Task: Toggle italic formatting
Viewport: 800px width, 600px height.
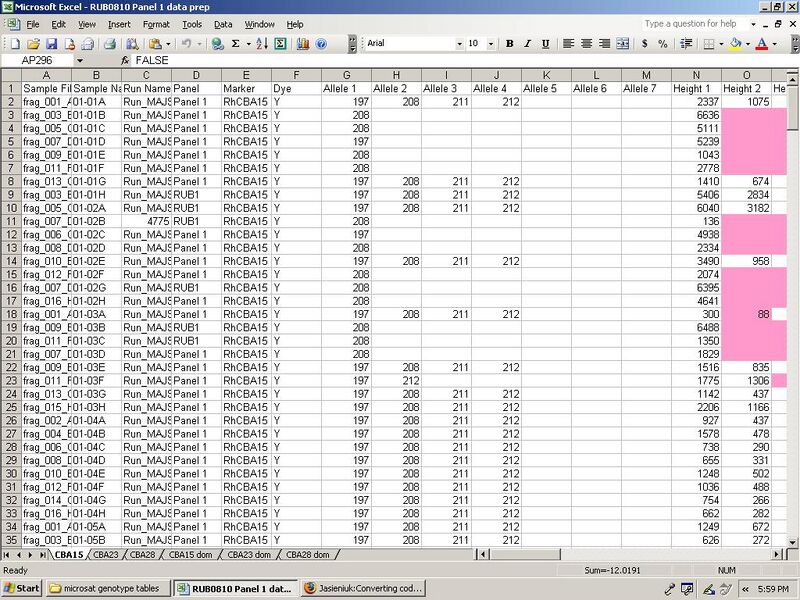Action: (x=527, y=46)
